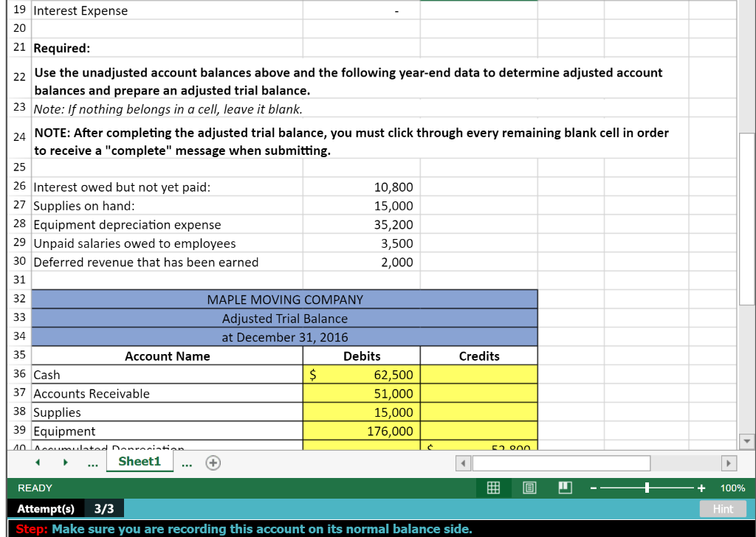Screen dimensions: 756x537
Task: Click the 2,000 value cell
Action: point(362,262)
